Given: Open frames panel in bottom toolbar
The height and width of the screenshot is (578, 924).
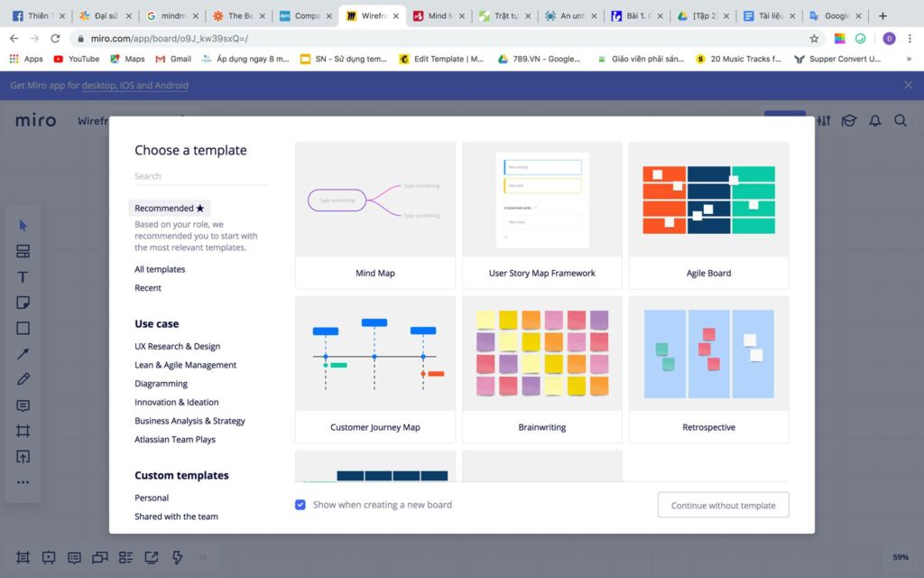Looking at the screenshot, I should tap(23, 557).
